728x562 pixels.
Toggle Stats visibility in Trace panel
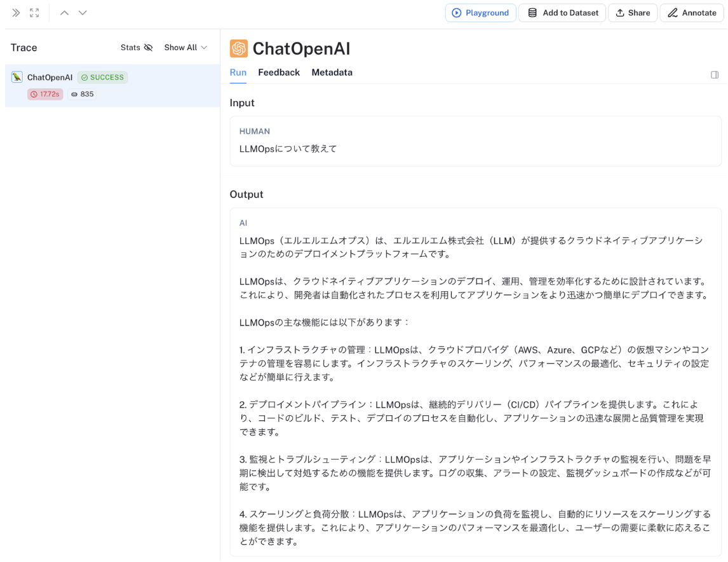click(137, 48)
